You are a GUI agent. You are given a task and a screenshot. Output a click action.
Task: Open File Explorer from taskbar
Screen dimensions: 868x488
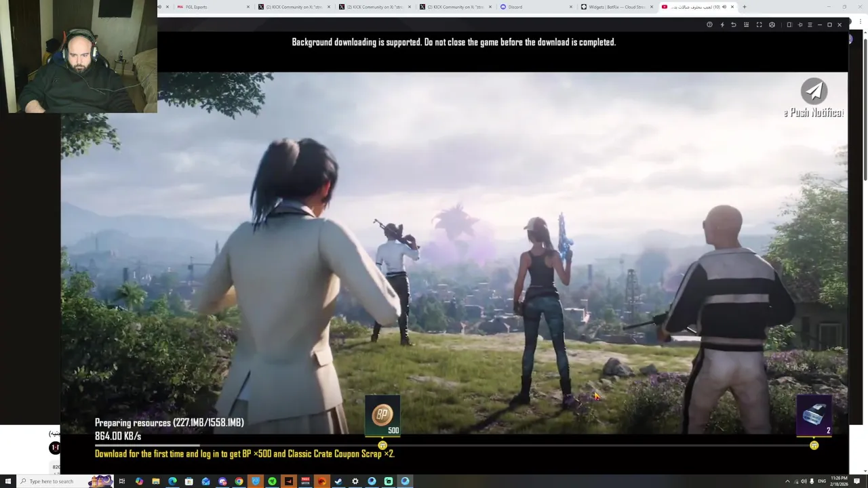click(x=156, y=481)
